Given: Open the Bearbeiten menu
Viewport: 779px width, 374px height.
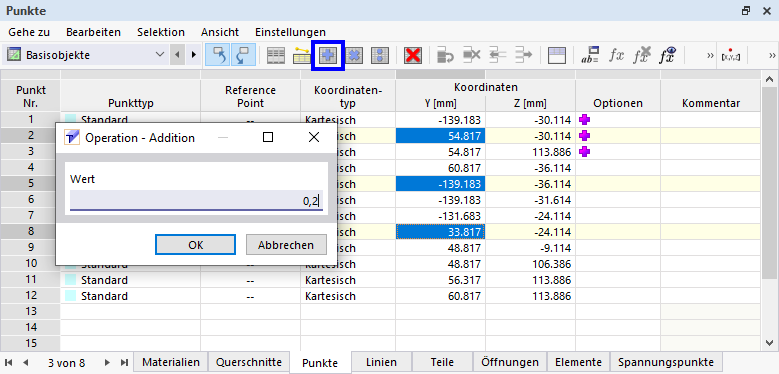Looking at the screenshot, I should [93, 32].
